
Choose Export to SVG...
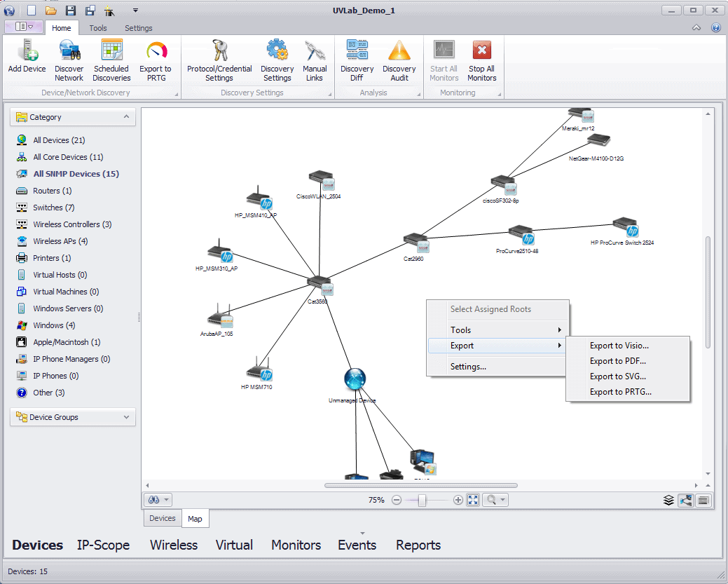tap(617, 376)
